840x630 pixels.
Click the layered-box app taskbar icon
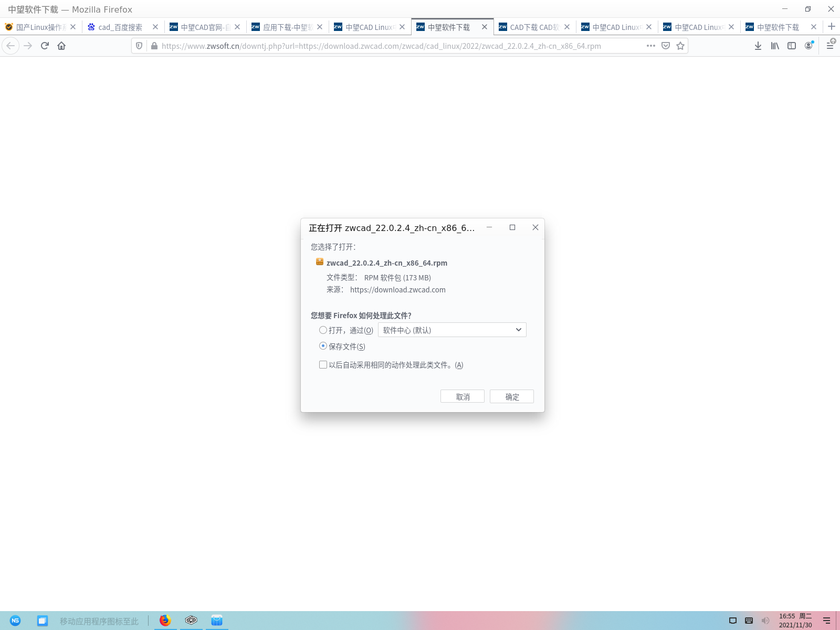click(191, 621)
